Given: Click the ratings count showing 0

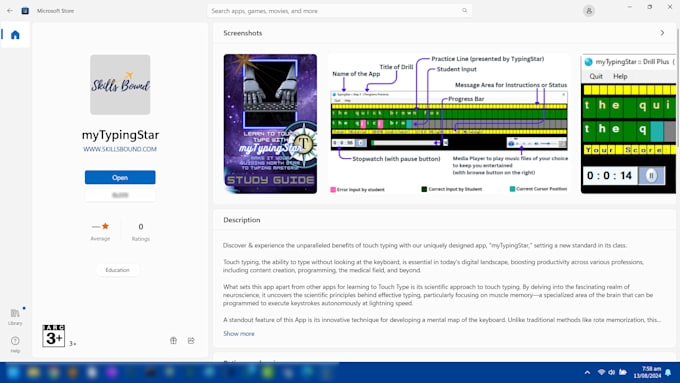Looking at the screenshot, I should point(141,226).
